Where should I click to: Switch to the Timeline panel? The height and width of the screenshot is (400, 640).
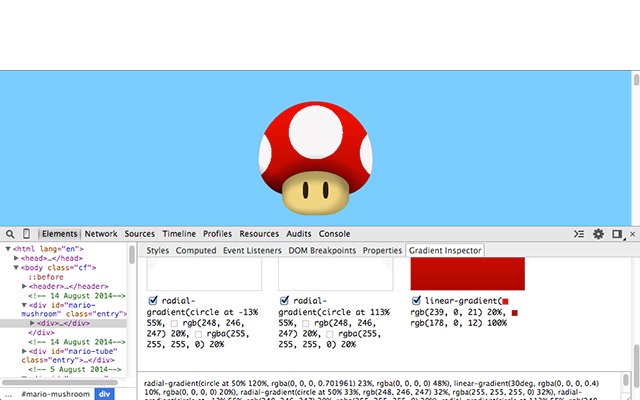179,234
